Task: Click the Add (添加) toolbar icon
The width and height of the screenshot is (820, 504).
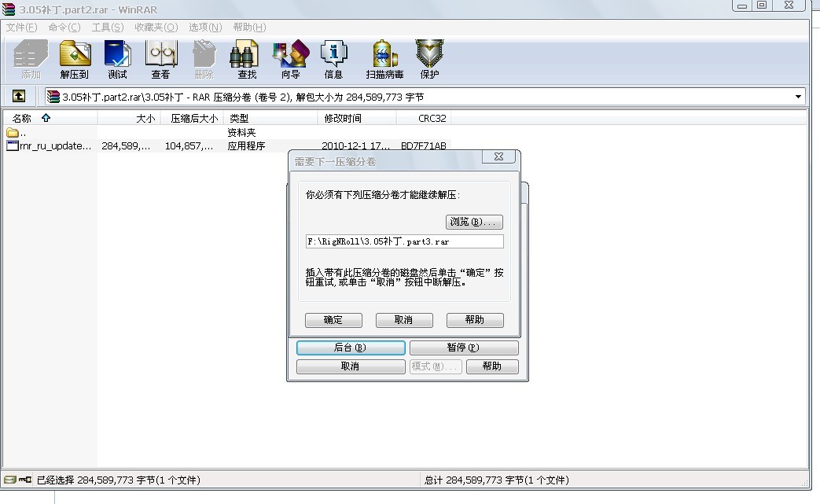Action: [31, 59]
